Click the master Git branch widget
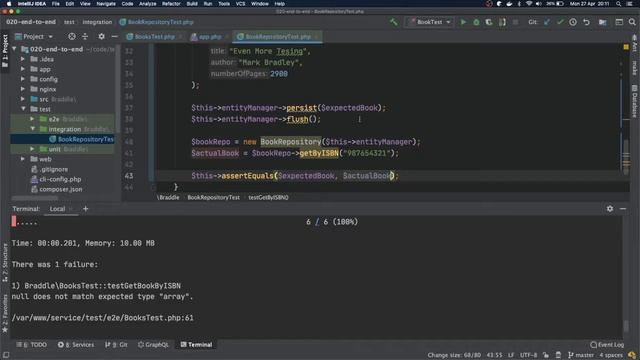 580,355
